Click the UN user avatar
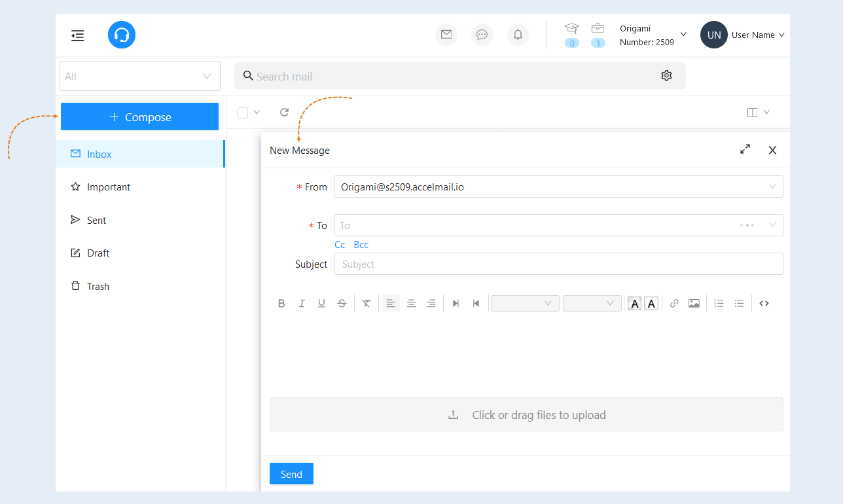 click(x=714, y=35)
